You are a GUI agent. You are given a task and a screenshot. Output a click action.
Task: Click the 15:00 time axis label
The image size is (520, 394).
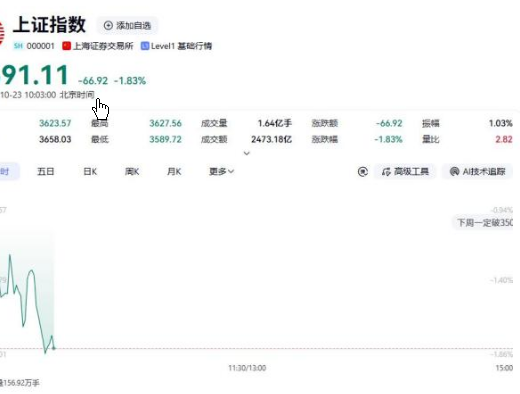point(504,368)
